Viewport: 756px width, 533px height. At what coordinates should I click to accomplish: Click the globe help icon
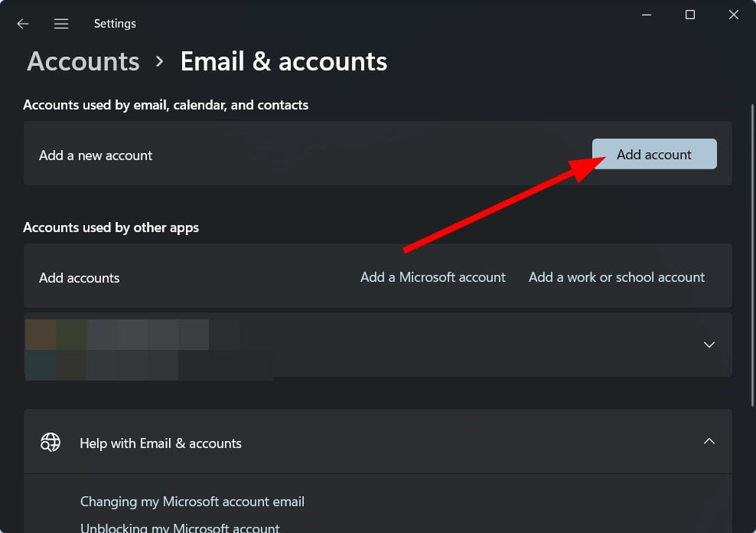pyautogui.click(x=51, y=442)
